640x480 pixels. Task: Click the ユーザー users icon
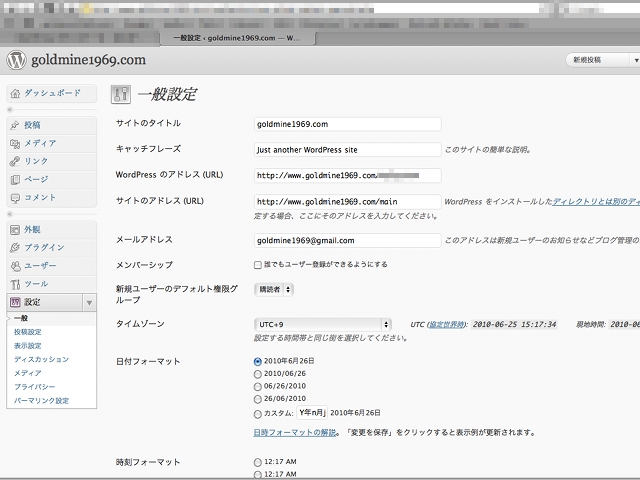coord(15,266)
